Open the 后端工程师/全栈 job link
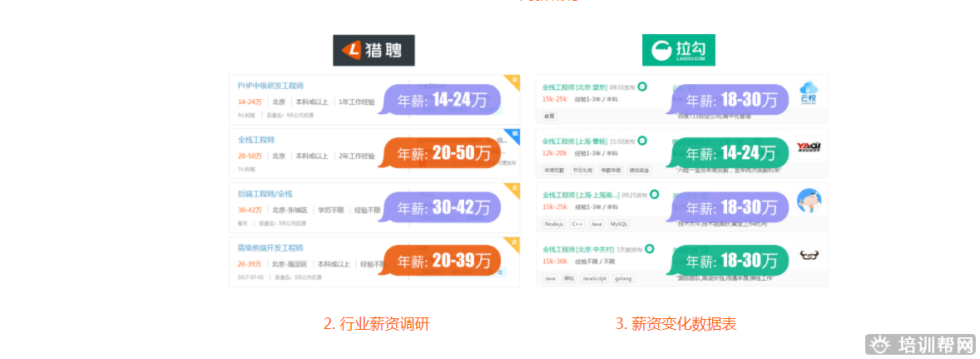This screenshot has height=359, width=980. tap(265, 194)
